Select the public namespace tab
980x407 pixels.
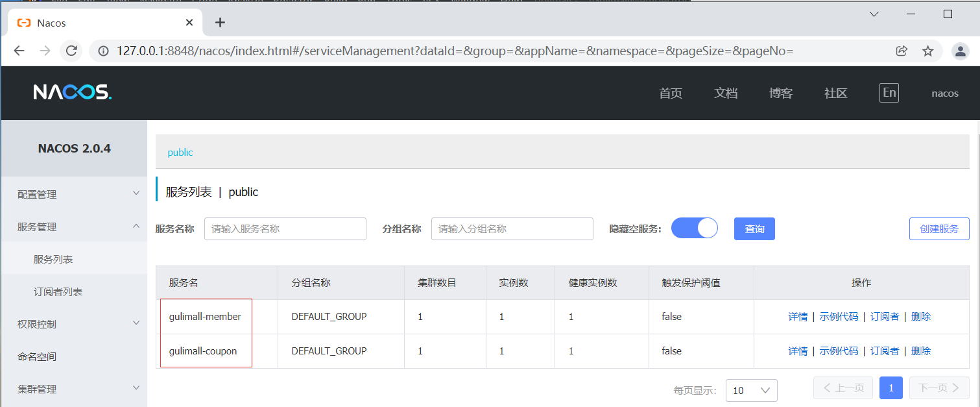[x=180, y=153]
